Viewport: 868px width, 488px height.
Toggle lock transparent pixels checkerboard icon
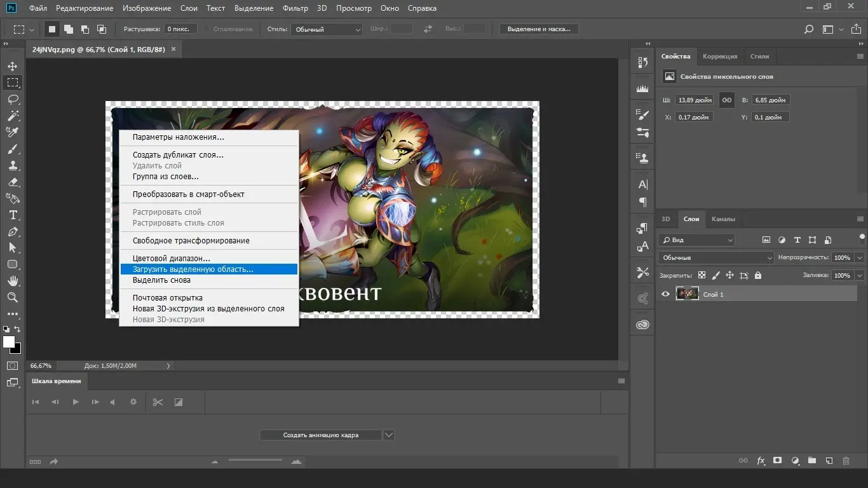coord(702,275)
